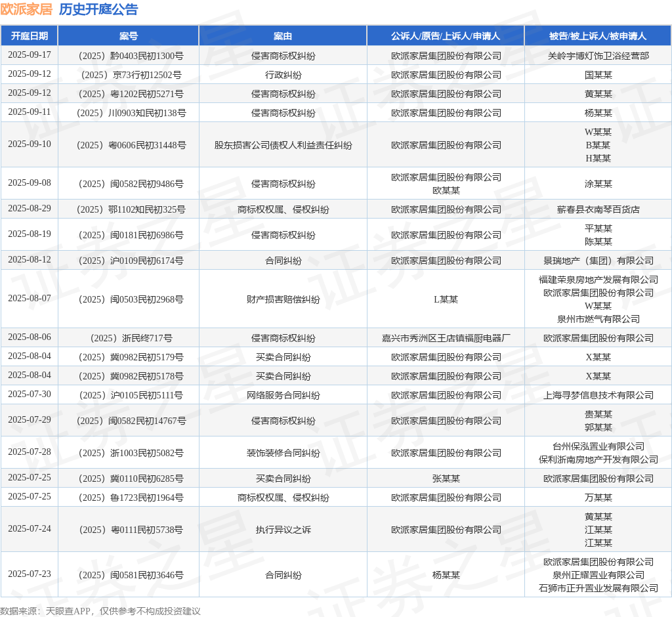The width and height of the screenshot is (672, 617).
Task: Click the date 2025-09-10
Action: point(30,144)
